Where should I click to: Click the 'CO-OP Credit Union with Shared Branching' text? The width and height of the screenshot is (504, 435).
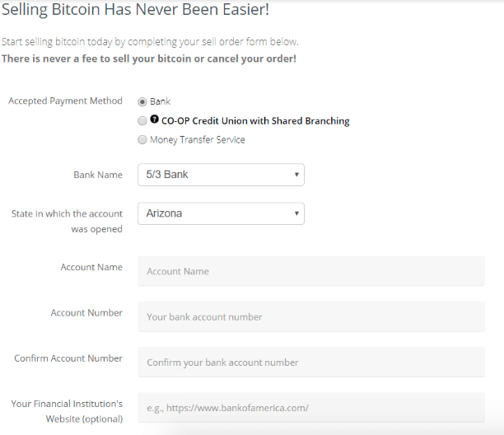(255, 121)
